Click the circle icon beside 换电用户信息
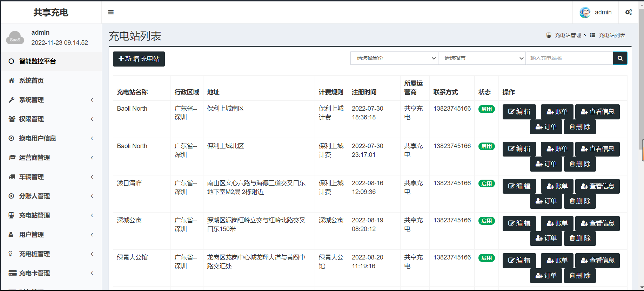The height and width of the screenshot is (291, 644). (12, 138)
